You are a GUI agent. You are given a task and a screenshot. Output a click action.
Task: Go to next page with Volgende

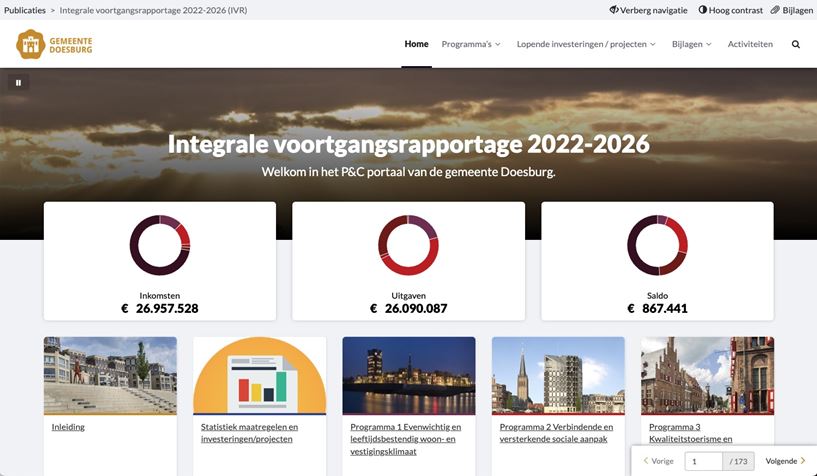coord(785,461)
